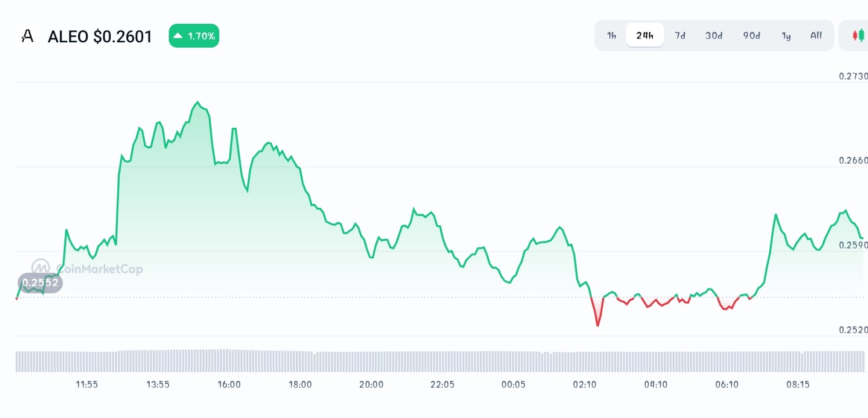Click the 0.2730 y-axis label

point(853,76)
